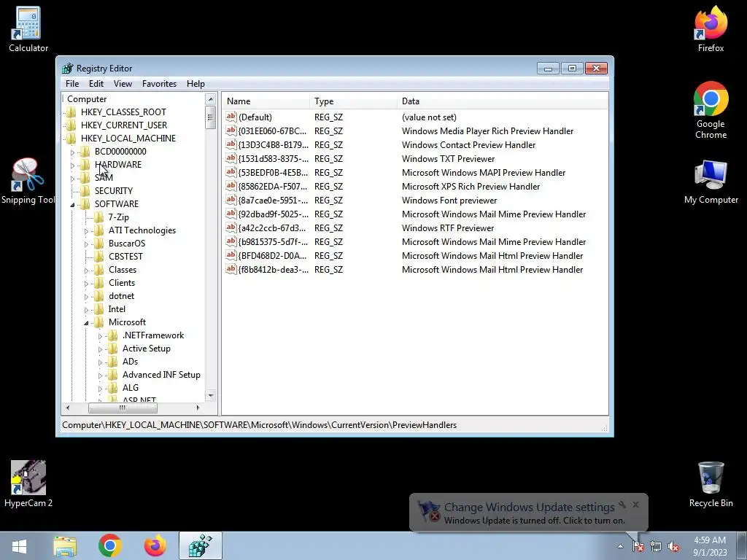The height and width of the screenshot is (560, 747).
Task: Select the SECURITY key
Action: tap(113, 190)
